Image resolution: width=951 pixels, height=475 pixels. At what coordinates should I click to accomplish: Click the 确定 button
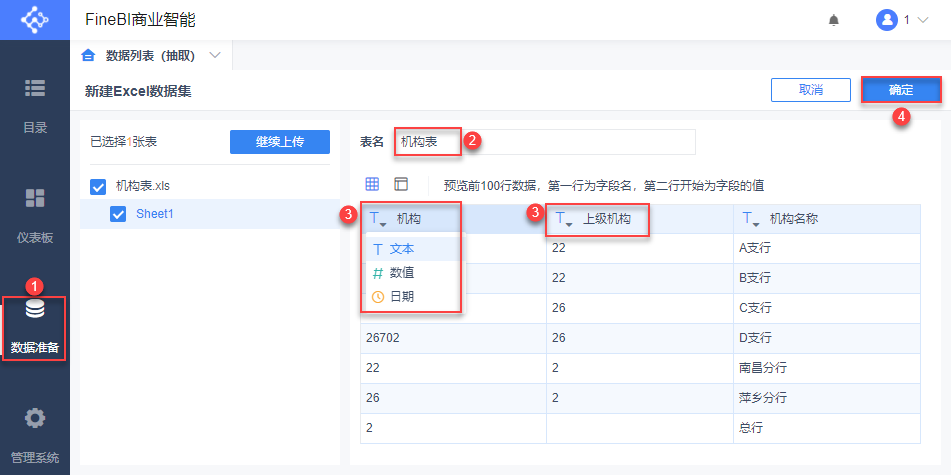pos(901,90)
